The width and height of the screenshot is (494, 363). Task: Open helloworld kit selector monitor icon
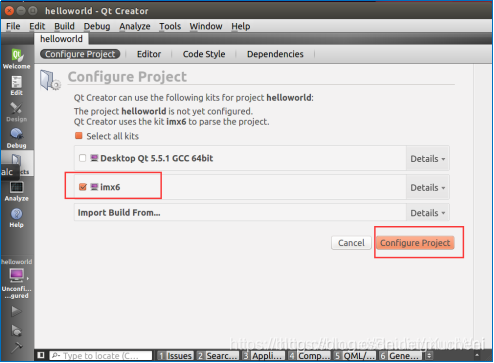pos(16,275)
